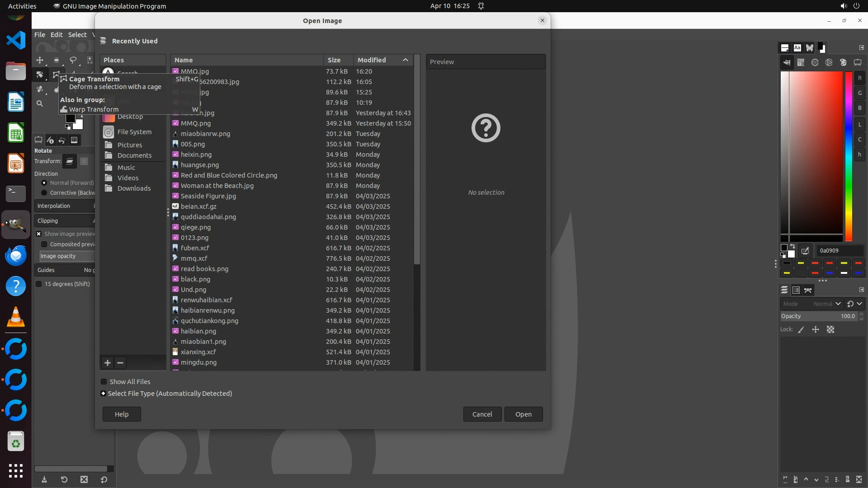This screenshot has height=488, width=868.
Task: Toggle the 15 degrees (Shift) checkbox
Action: click(39, 284)
